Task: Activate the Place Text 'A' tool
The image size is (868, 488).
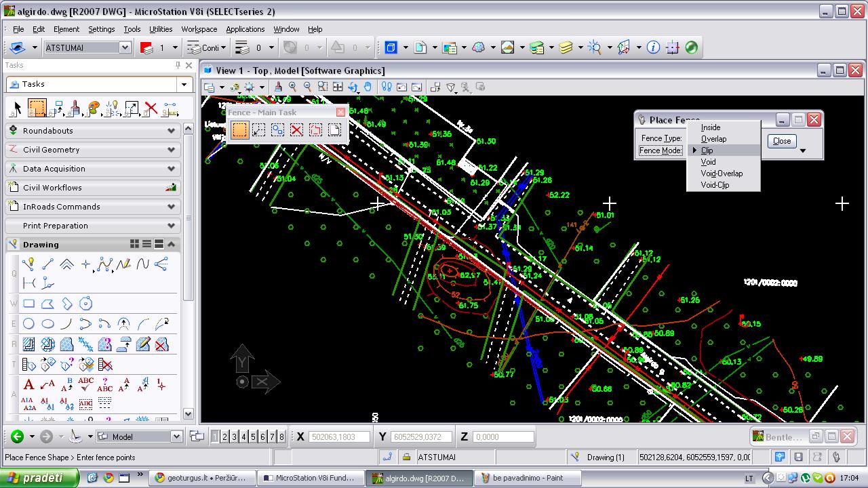Action: click(28, 385)
